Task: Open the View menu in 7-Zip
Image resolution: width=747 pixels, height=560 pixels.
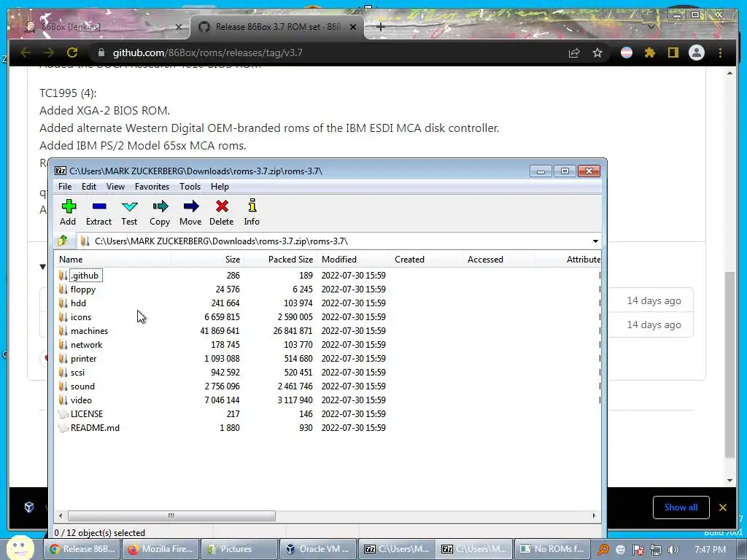Action: coord(115,187)
